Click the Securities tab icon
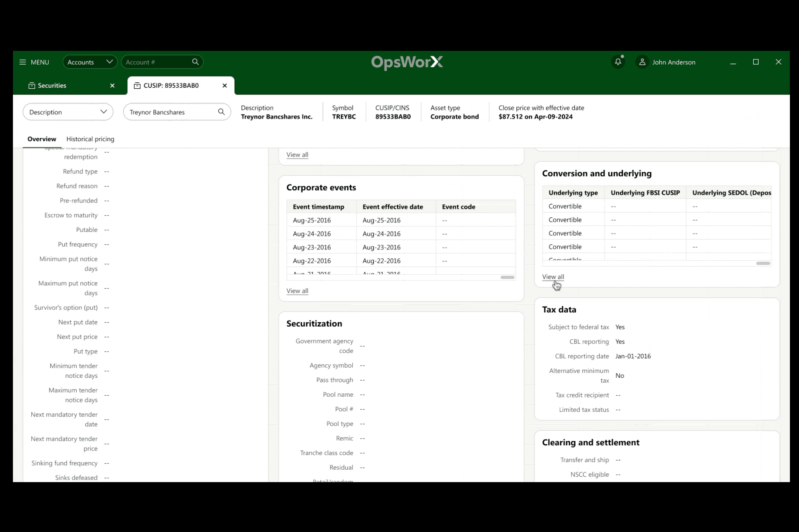The image size is (799, 532). coord(32,86)
